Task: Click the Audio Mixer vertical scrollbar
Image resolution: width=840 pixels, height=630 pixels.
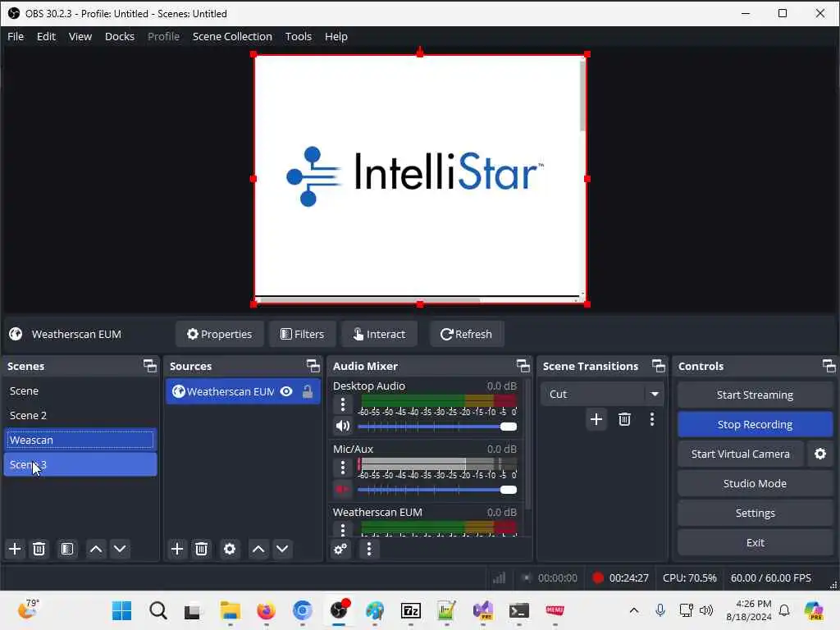Action: point(528,445)
